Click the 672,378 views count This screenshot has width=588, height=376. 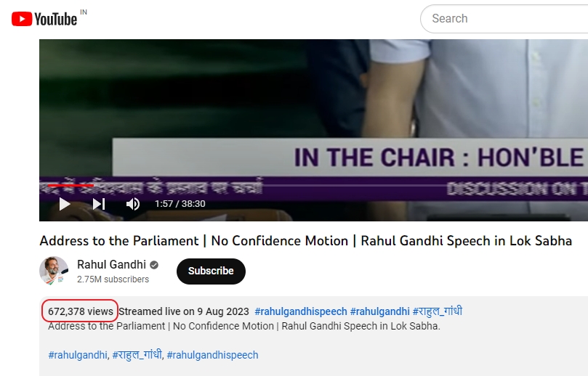(x=80, y=311)
